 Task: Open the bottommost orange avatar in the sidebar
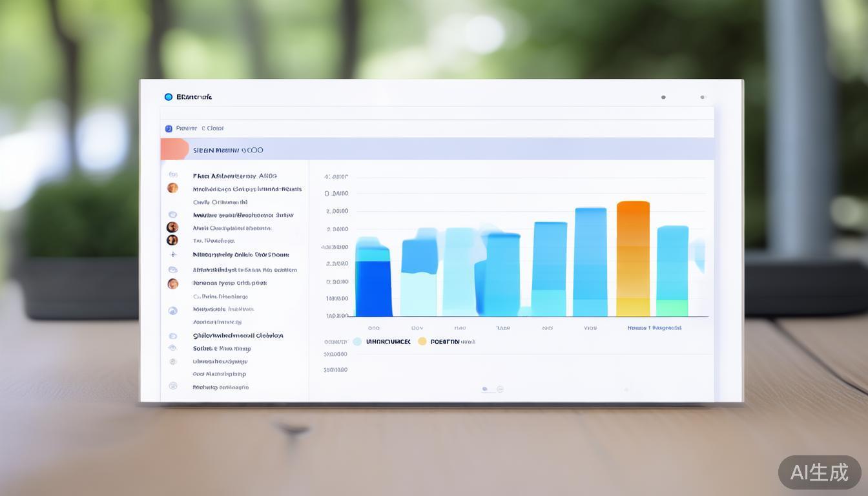tap(172, 284)
